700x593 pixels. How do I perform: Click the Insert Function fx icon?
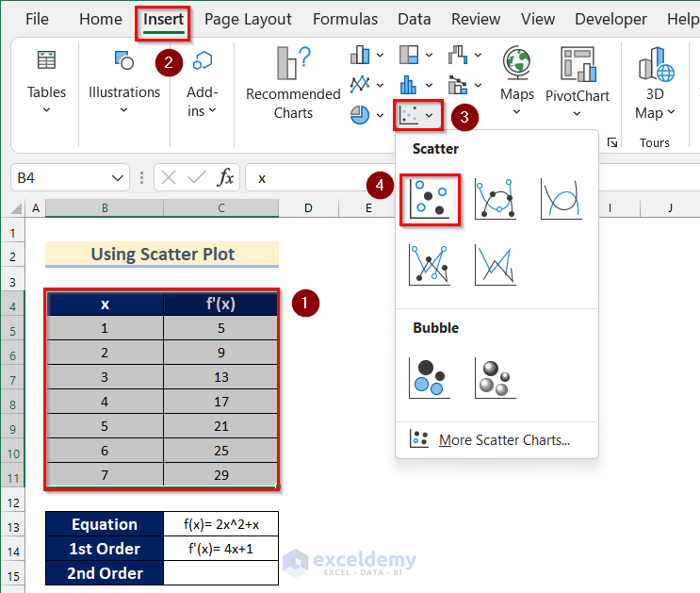click(225, 178)
